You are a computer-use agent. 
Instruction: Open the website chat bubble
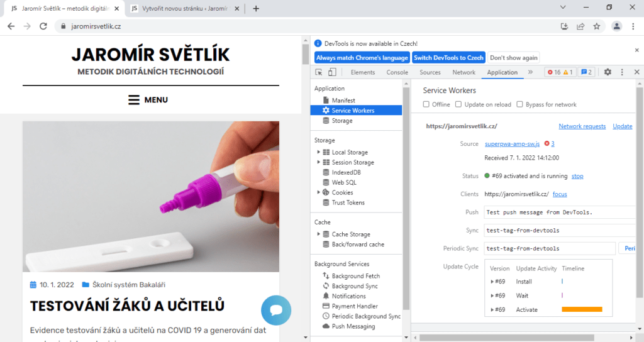click(276, 310)
